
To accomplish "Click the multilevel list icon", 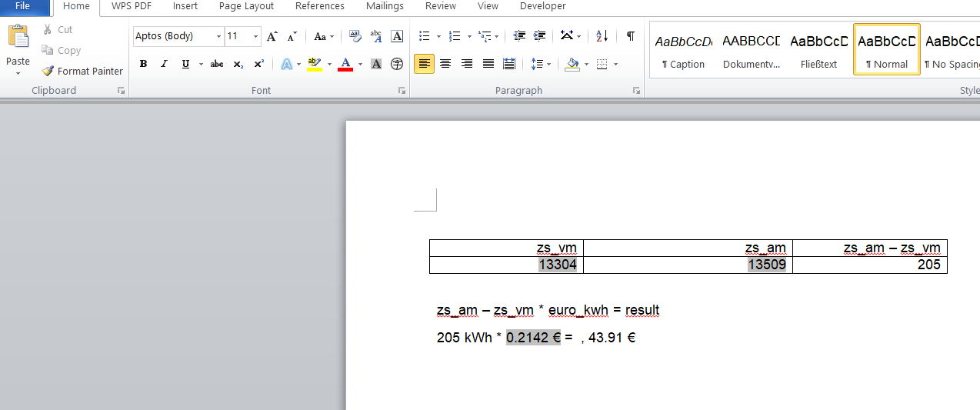I will (484, 36).
